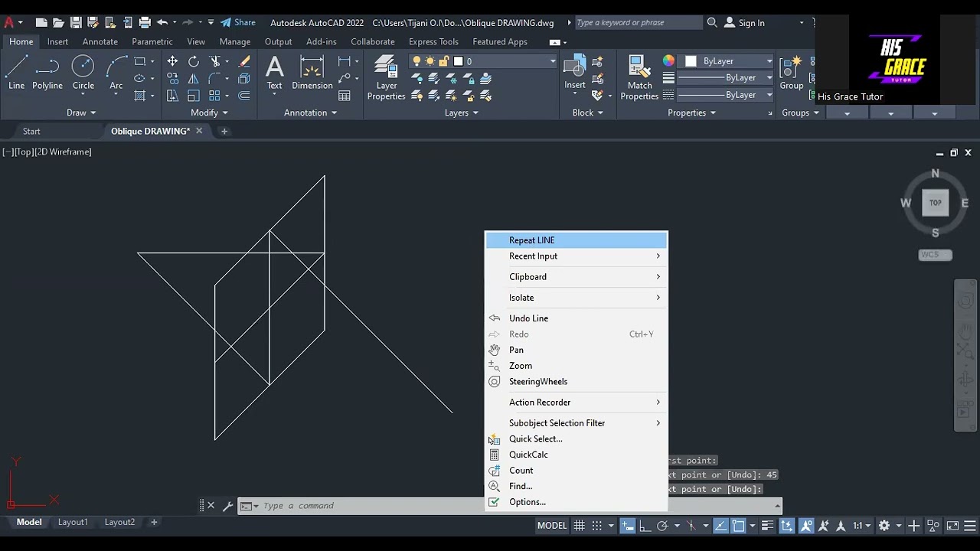Open the Parametric ribbon tab
Viewport: 980px width, 551px height.
point(152,42)
